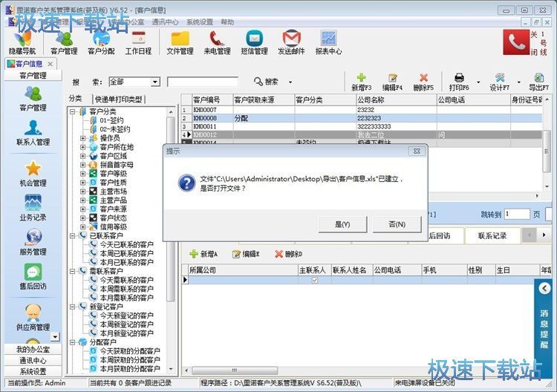Click 设计F7 tools icon

click(x=500, y=82)
